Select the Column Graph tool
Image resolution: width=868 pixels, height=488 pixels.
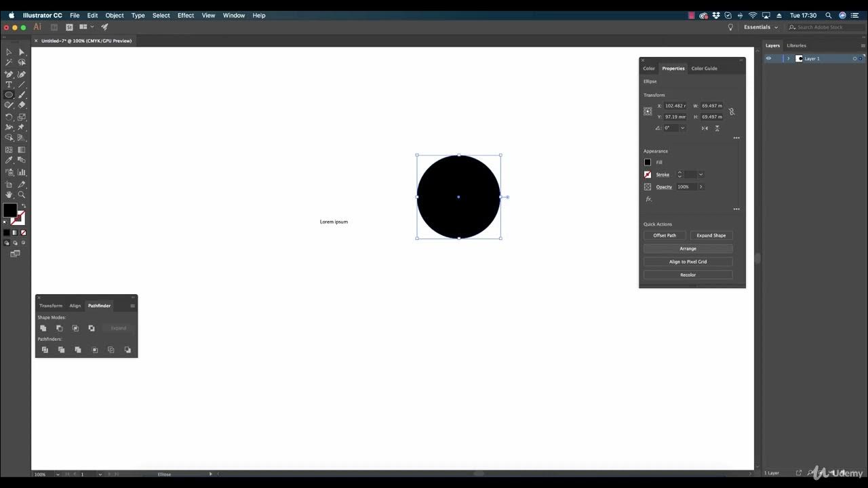(x=22, y=172)
